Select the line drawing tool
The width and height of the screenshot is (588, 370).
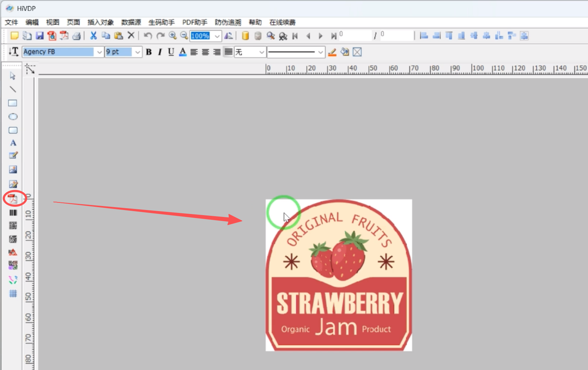click(13, 89)
